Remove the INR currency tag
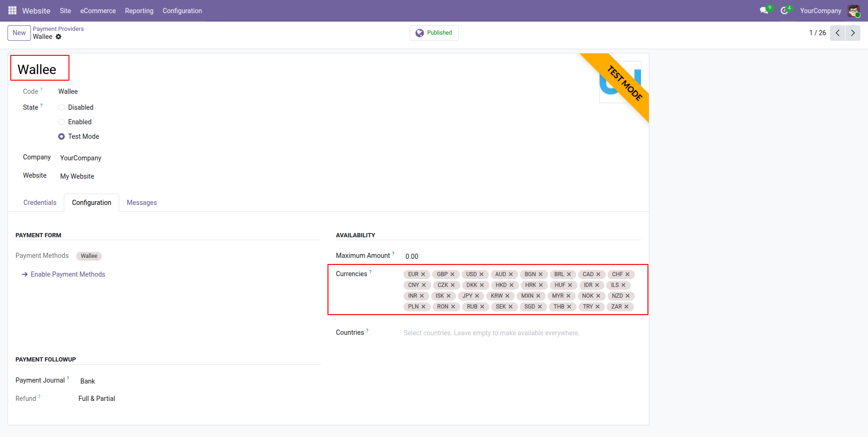This screenshot has width=868, height=437. pos(422,296)
